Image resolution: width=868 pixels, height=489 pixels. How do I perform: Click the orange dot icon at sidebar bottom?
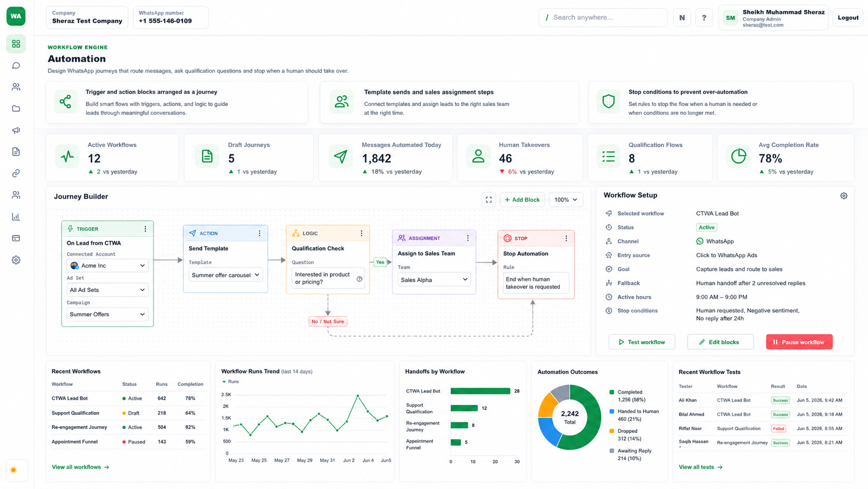[13, 470]
